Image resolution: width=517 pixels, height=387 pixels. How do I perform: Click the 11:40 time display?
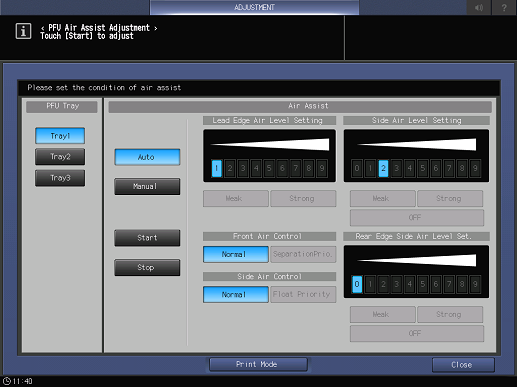[x=23, y=381]
